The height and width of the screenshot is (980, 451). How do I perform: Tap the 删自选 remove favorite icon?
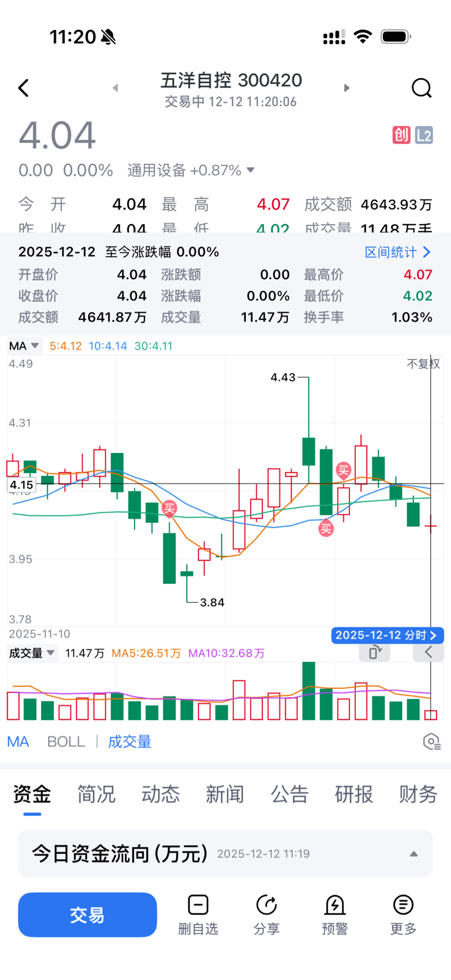pos(198,905)
